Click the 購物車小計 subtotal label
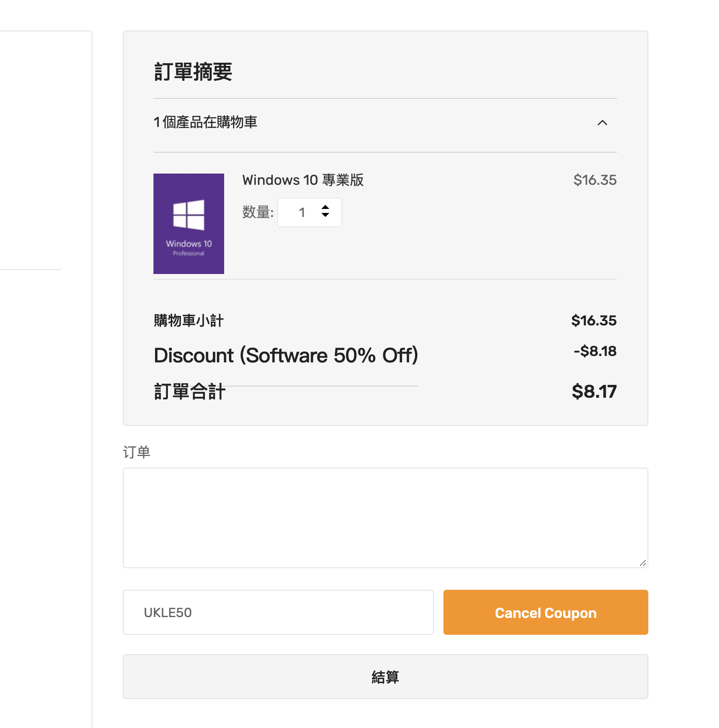Viewport: 719px width, 728px height. click(188, 321)
